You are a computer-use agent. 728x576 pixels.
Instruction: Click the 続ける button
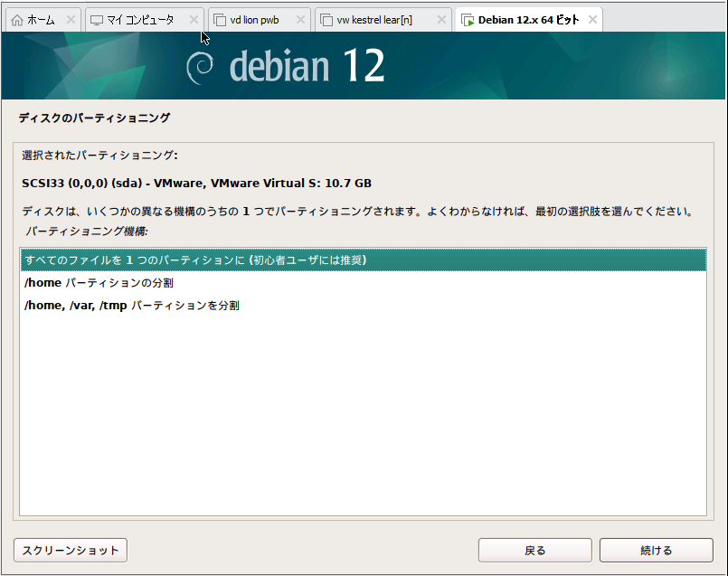[x=656, y=551]
